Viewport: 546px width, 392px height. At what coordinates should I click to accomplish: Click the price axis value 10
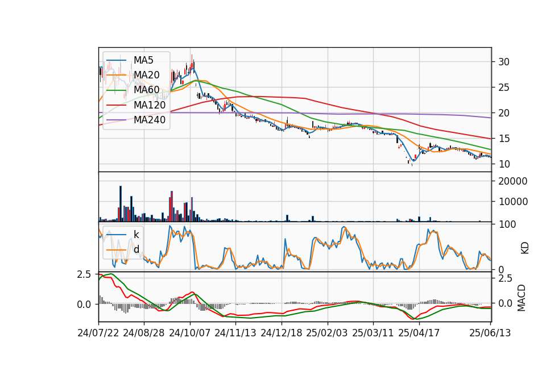[504, 164]
